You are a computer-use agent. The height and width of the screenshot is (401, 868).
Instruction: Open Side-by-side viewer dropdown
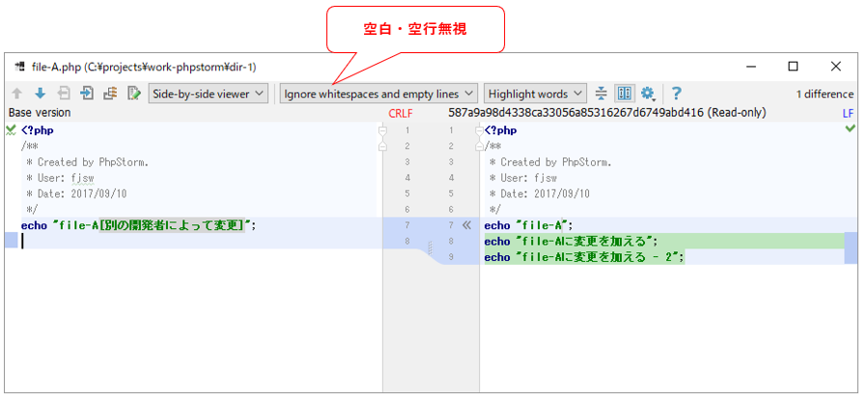coord(209,94)
